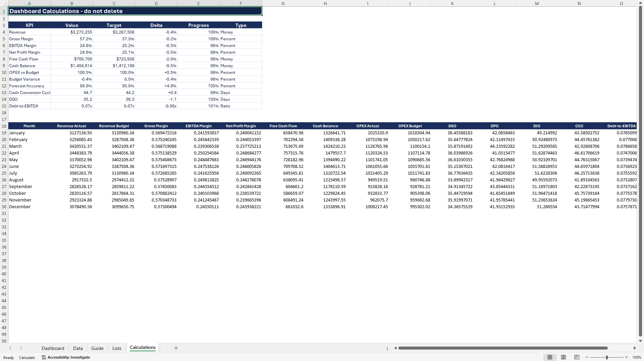Screen dimensions: 644x361
Task: Select title cell Dashboard Calculations
Action: coord(135,11)
